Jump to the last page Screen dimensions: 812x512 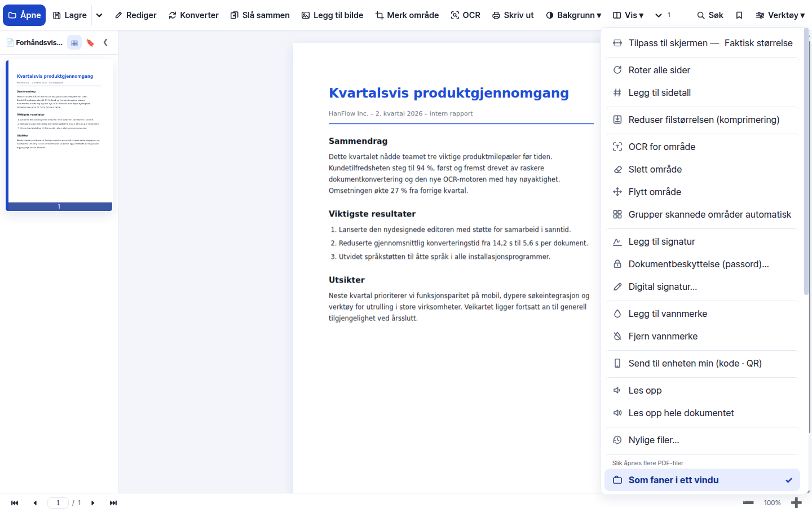113,503
